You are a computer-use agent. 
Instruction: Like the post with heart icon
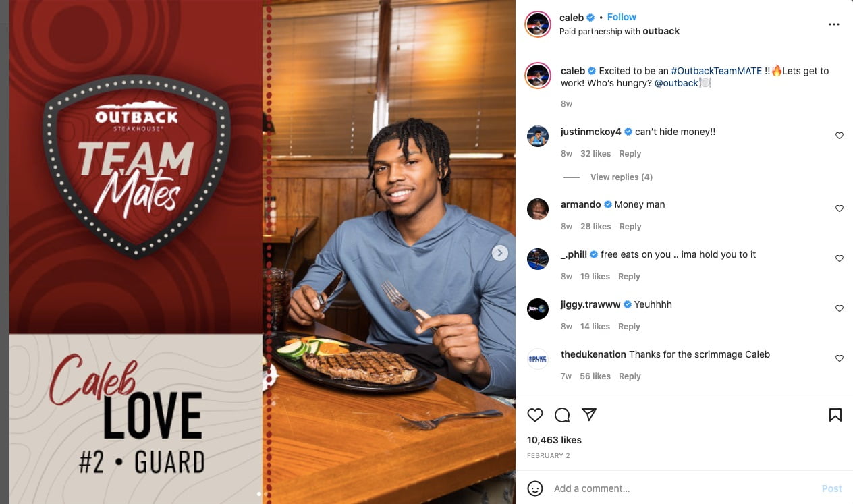click(535, 415)
